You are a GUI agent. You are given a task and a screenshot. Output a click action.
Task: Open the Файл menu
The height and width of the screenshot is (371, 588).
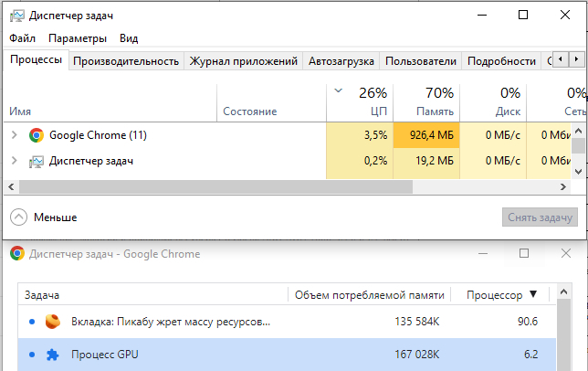pos(22,38)
